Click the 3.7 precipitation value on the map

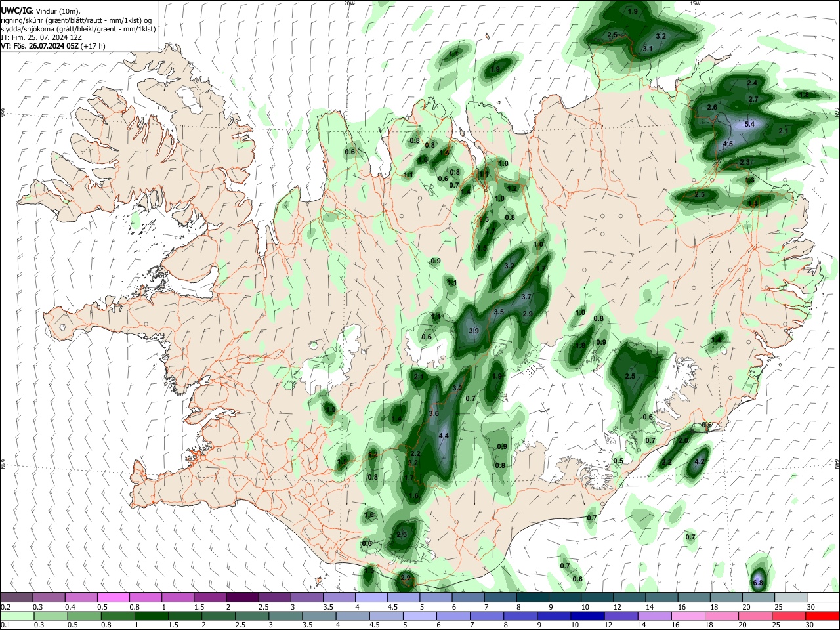click(x=526, y=297)
